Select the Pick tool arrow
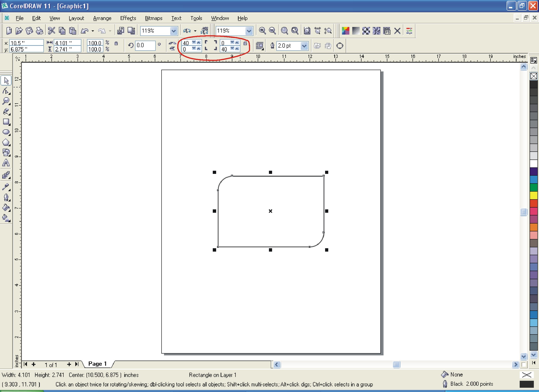This screenshot has height=392, width=539. (6, 81)
